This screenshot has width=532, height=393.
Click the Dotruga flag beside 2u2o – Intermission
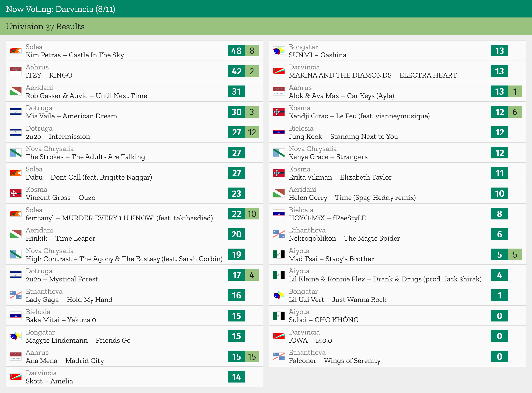(15, 132)
